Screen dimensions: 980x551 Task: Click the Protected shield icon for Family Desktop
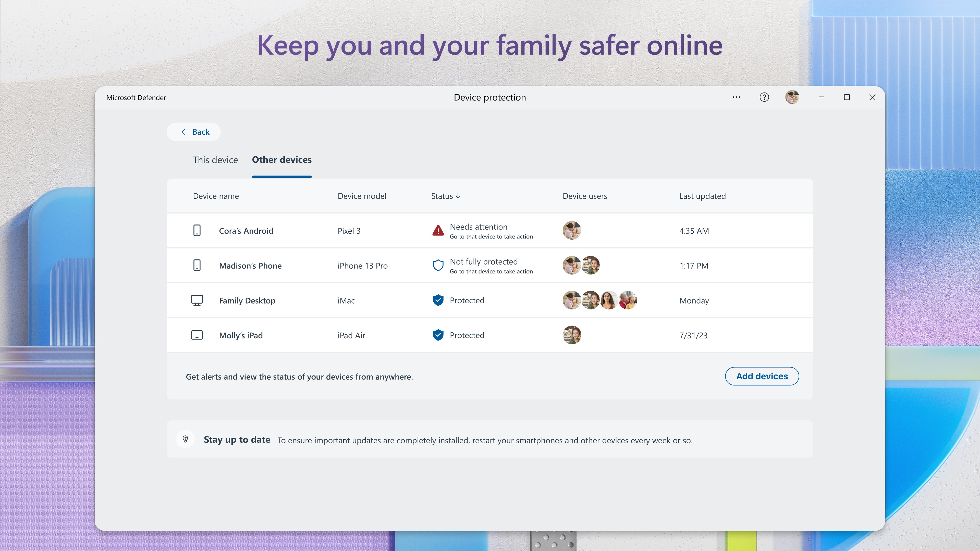coord(438,300)
